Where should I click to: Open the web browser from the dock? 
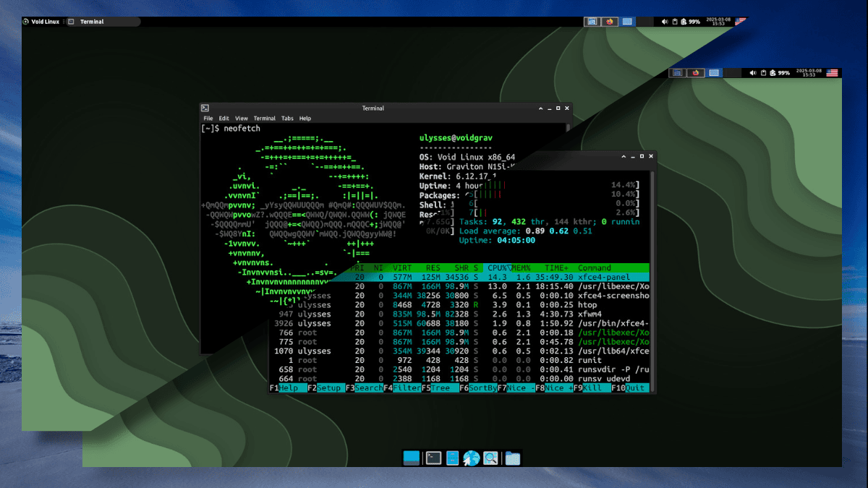tap(471, 458)
